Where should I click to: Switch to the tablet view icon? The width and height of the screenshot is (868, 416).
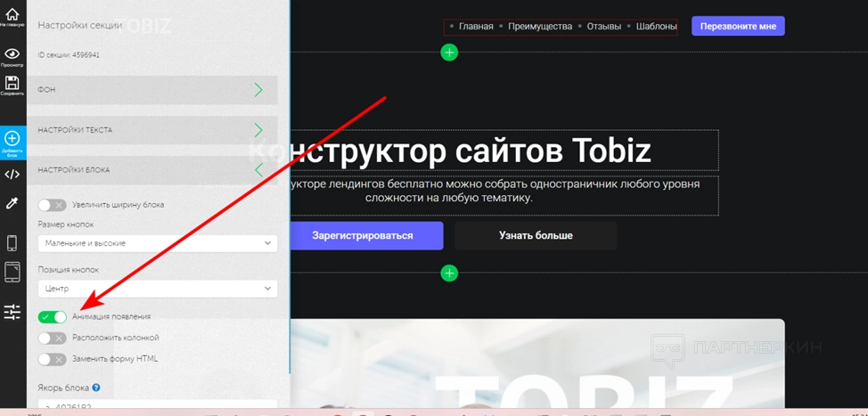click(x=12, y=273)
